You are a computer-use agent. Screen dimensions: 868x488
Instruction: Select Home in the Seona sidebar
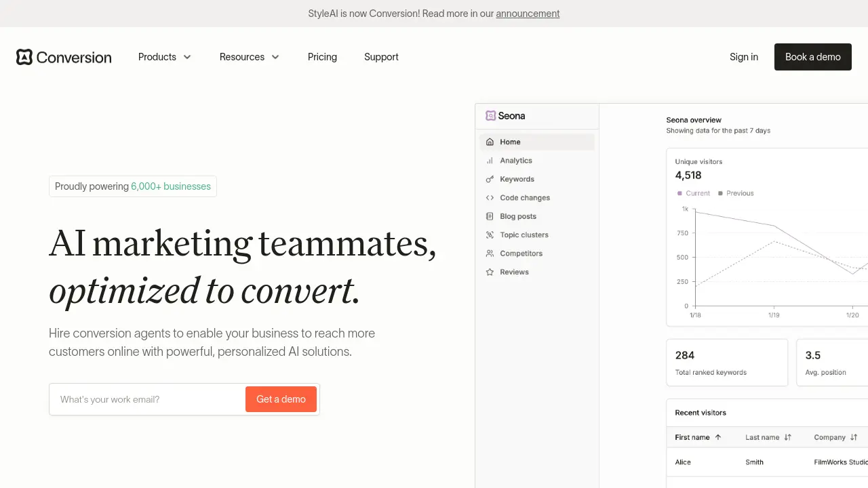[x=536, y=142]
